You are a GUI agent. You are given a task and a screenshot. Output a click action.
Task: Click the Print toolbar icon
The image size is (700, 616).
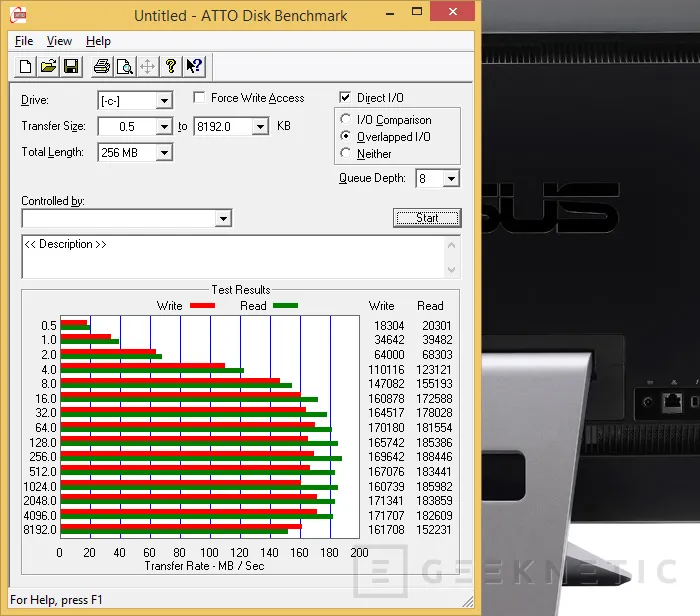tap(102, 67)
